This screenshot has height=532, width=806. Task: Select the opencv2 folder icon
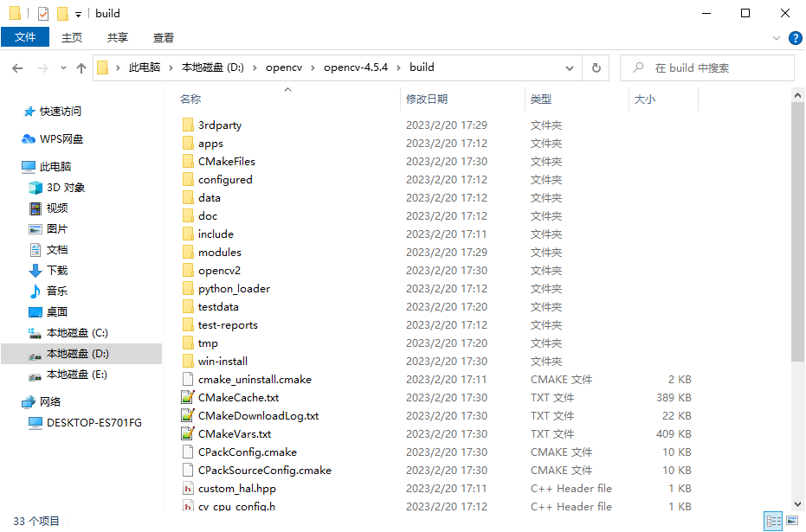(x=188, y=270)
